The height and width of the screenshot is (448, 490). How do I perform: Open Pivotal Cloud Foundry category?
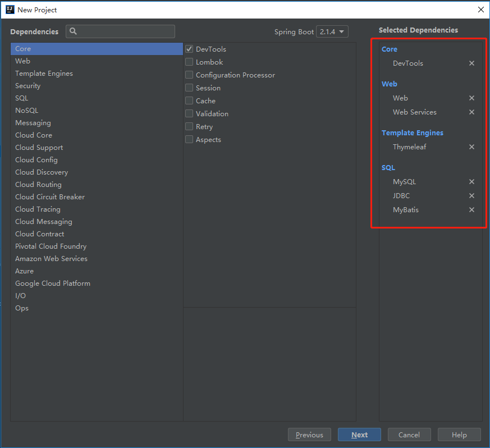97,246
